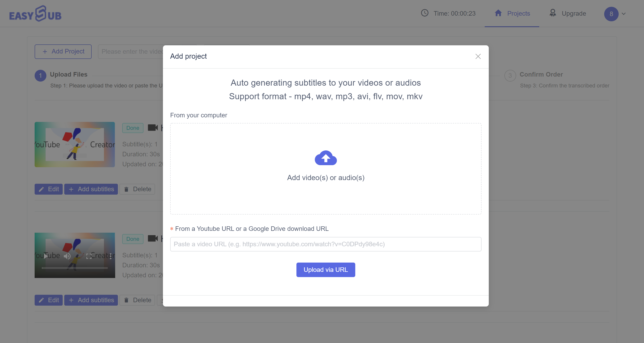Screen dimensions: 644x343
Task: Click the cloud upload icon
Action: point(325,158)
